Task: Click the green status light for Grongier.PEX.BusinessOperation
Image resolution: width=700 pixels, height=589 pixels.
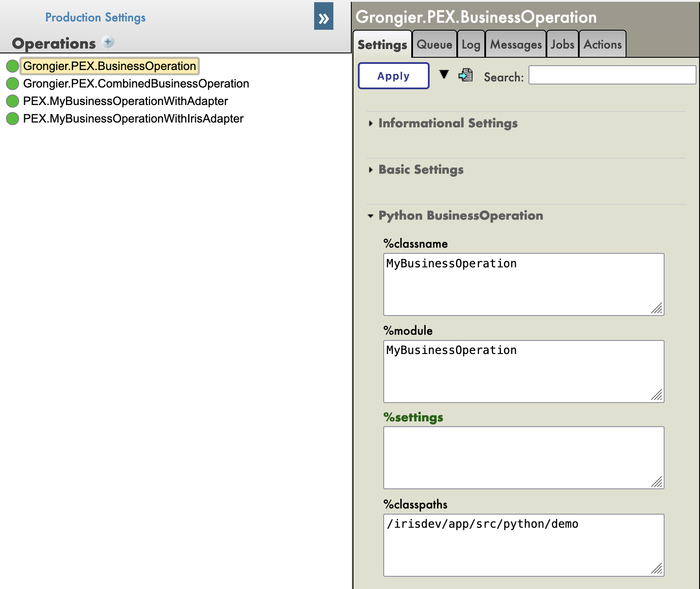Action: pyautogui.click(x=14, y=66)
